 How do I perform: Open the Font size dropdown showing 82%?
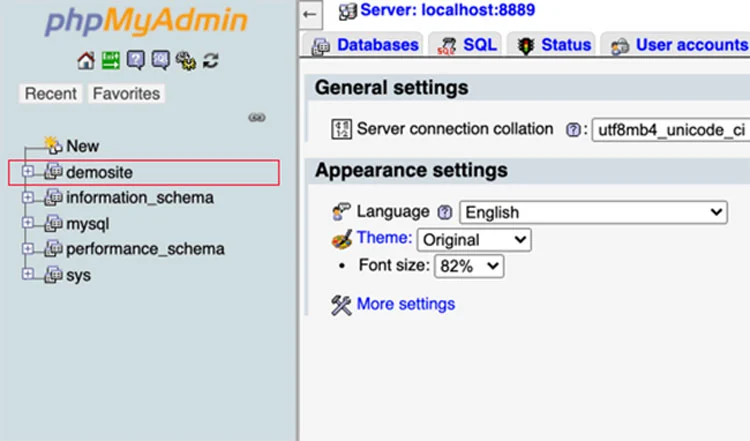click(469, 266)
